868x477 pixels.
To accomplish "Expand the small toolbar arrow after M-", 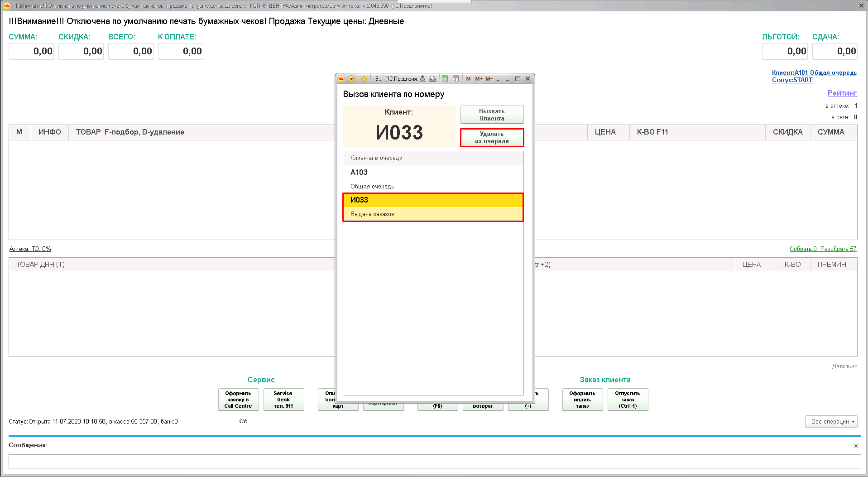I will (498, 80).
